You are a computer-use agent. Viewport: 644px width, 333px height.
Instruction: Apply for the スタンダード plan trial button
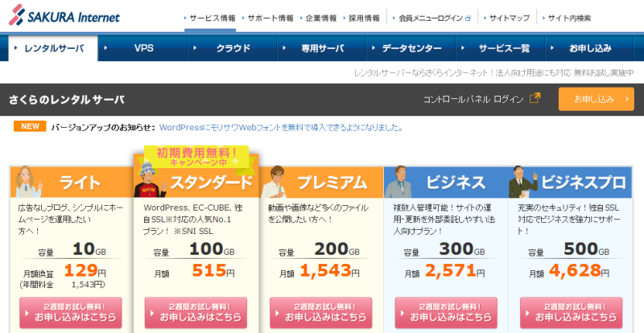click(196, 312)
